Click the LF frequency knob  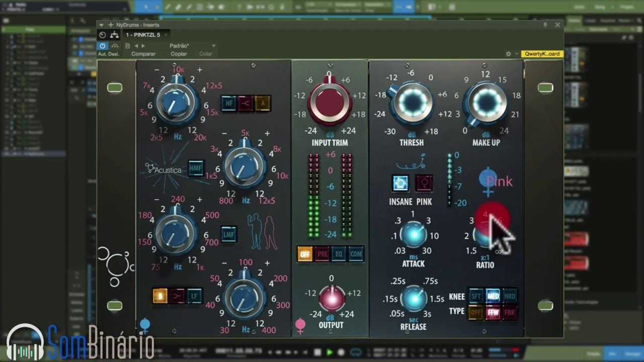pyautogui.click(x=245, y=297)
